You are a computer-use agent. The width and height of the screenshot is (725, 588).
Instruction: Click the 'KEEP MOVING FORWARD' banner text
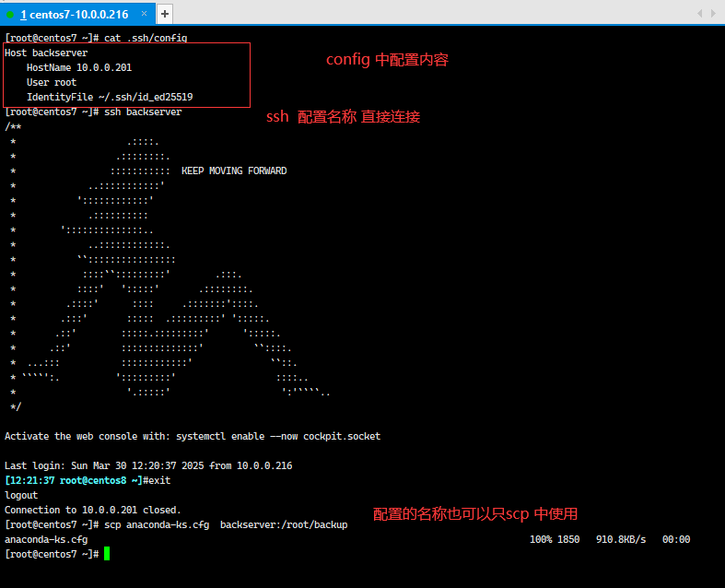234,171
